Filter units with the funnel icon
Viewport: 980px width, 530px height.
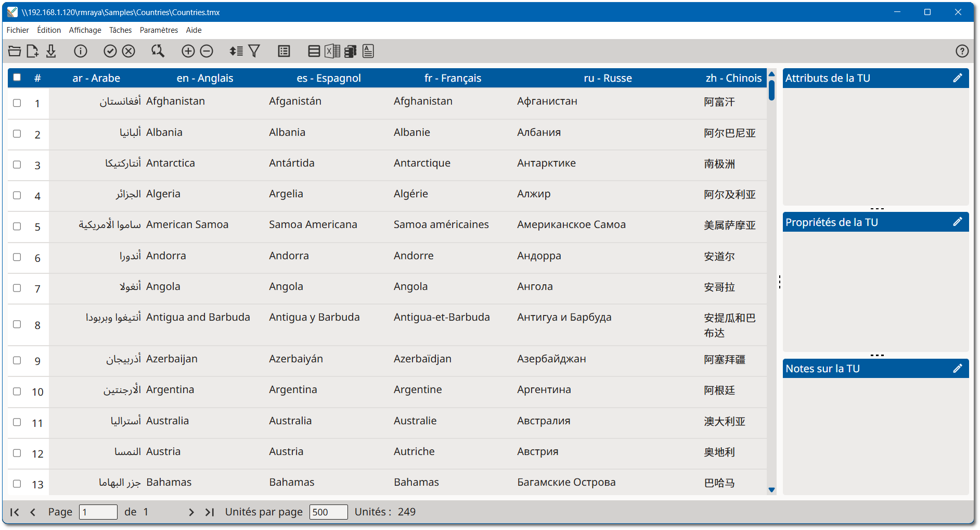pos(254,51)
